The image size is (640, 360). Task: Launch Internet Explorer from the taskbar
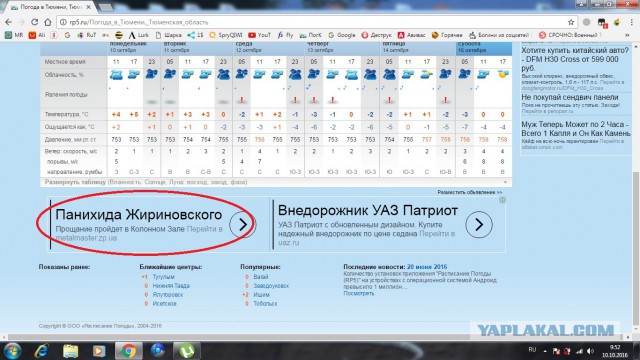[x=42, y=351]
